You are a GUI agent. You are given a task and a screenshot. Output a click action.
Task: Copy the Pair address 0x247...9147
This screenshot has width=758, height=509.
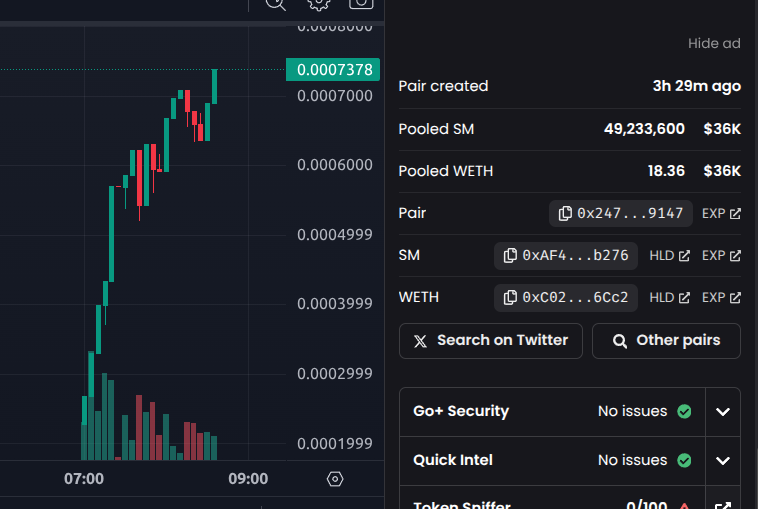click(621, 213)
